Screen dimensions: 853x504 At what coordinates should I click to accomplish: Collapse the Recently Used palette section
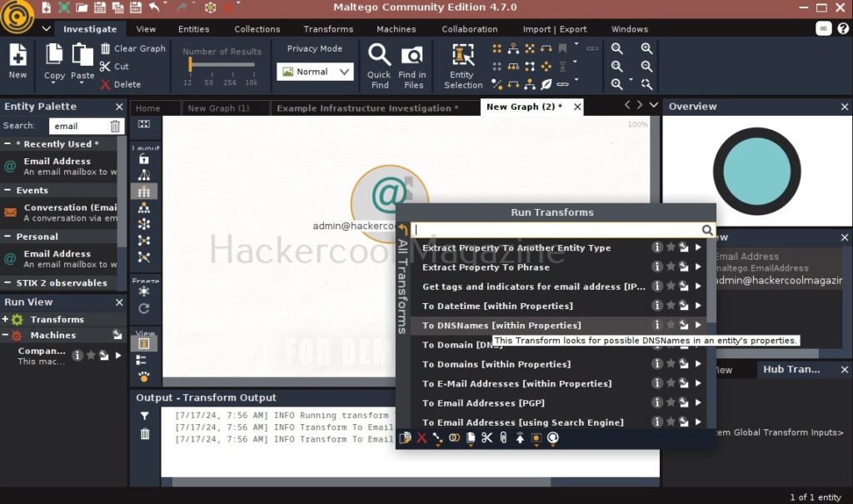[x=7, y=143]
